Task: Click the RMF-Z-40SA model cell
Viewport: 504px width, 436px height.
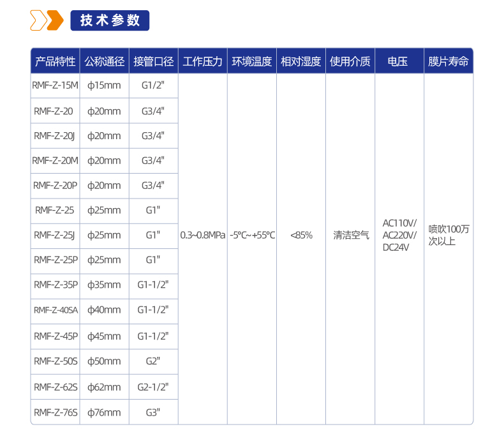Action: (56, 311)
